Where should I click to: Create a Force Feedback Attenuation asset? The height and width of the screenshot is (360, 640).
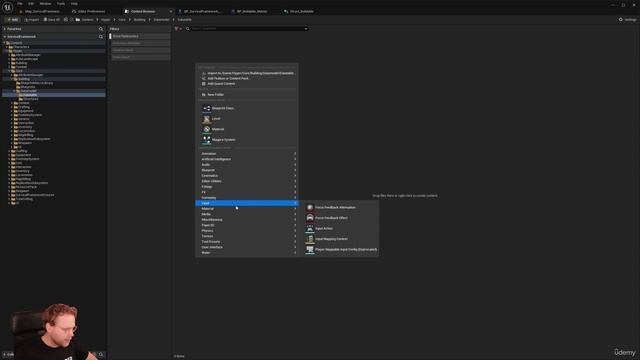(340, 207)
